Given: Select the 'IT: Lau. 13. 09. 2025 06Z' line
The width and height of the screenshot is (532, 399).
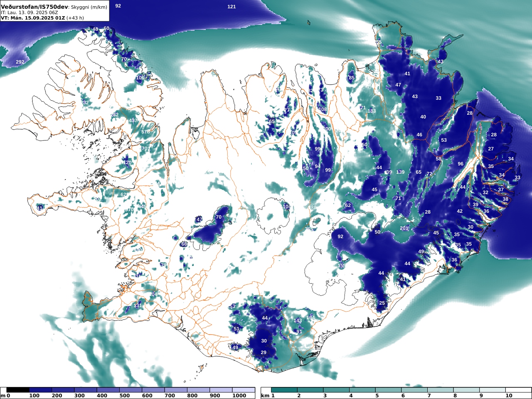Looking at the screenshot, I should [x=29, y=12].
